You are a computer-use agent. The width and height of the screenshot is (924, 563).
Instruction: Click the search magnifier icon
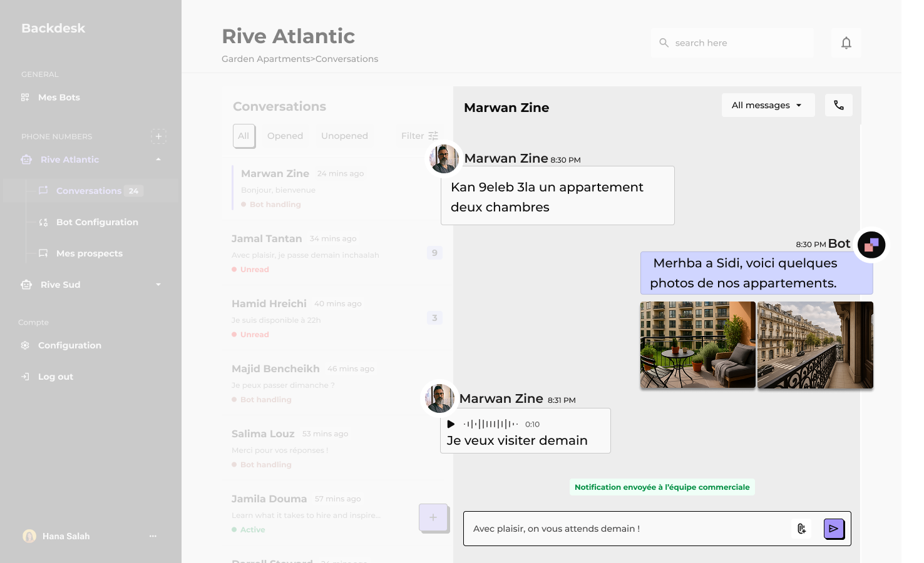664,43
